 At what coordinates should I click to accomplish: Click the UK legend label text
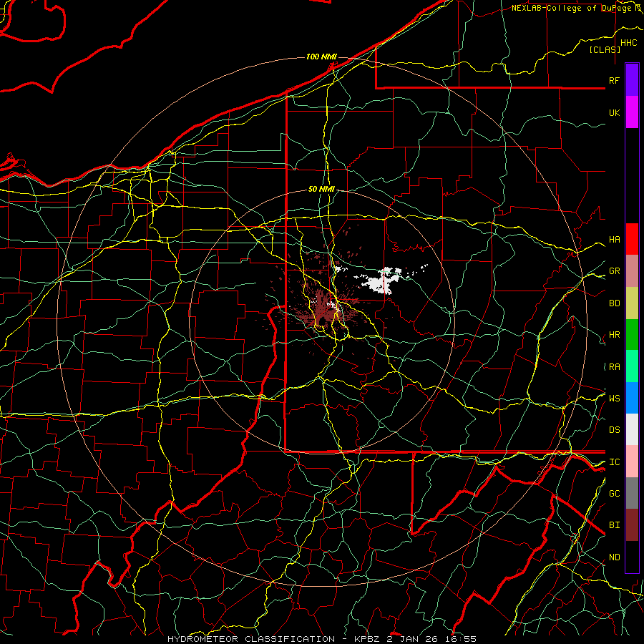[x=615, y=112]
